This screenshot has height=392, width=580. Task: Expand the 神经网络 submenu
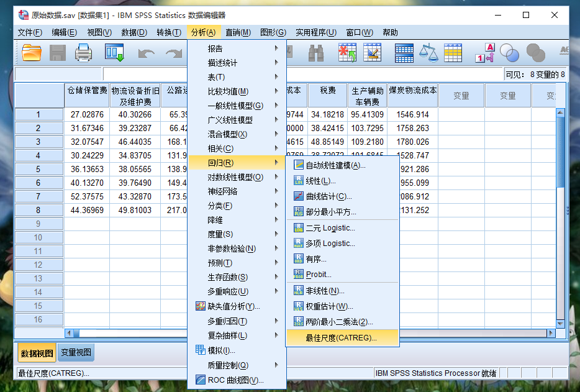tap(237, 191)
